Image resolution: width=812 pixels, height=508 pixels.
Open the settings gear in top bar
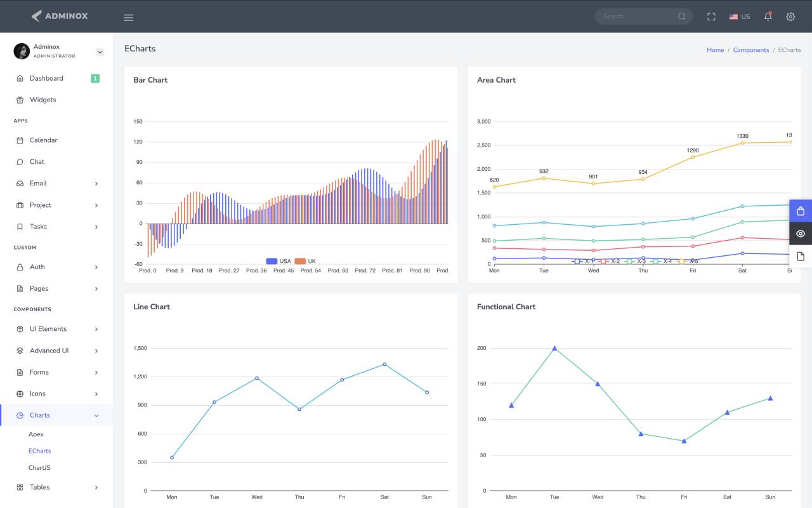(790, 17)
